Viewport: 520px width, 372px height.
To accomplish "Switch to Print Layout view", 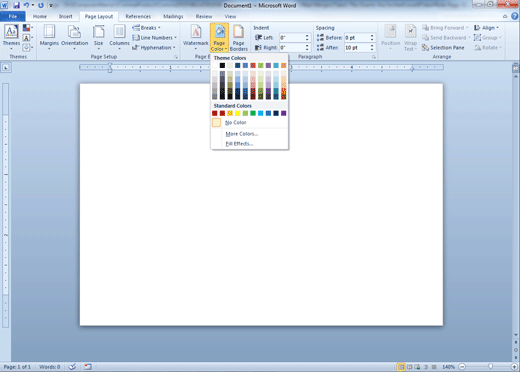I will tap(401, 367).
